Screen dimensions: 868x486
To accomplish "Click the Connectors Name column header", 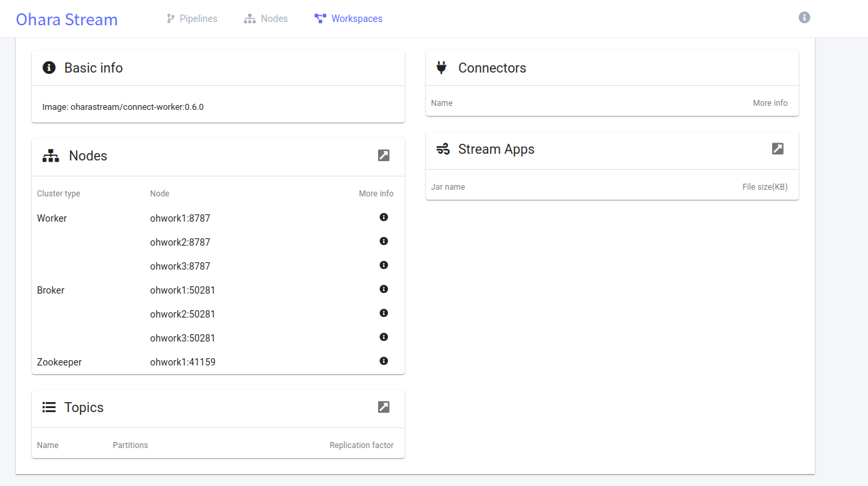I will click(x=442, y=103).
